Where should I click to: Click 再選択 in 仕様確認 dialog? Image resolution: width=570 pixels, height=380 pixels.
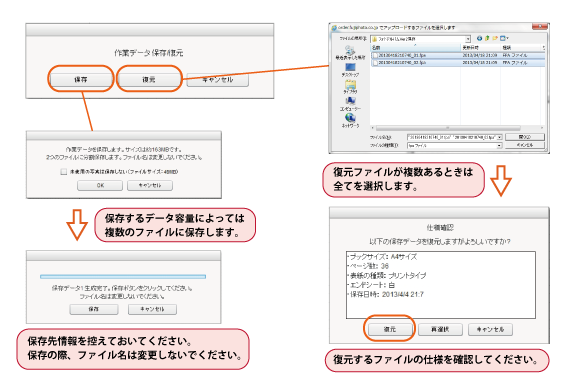click(440, 329)
